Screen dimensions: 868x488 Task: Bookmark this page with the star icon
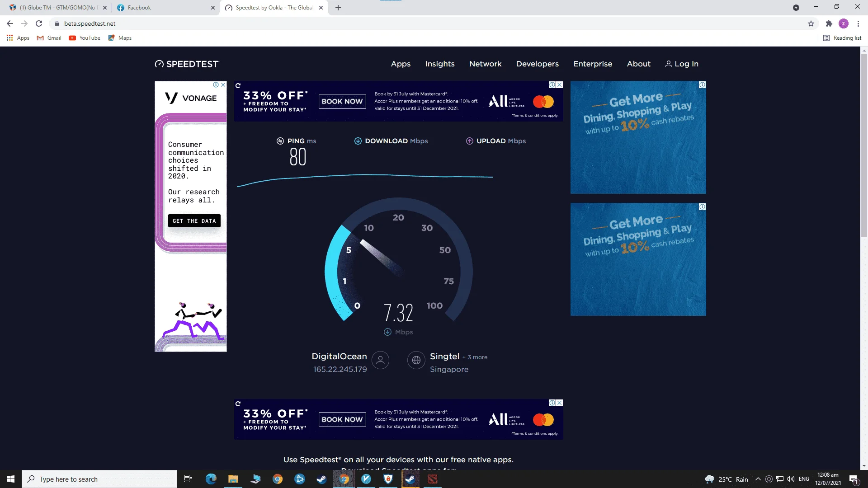tap(811, 23)
